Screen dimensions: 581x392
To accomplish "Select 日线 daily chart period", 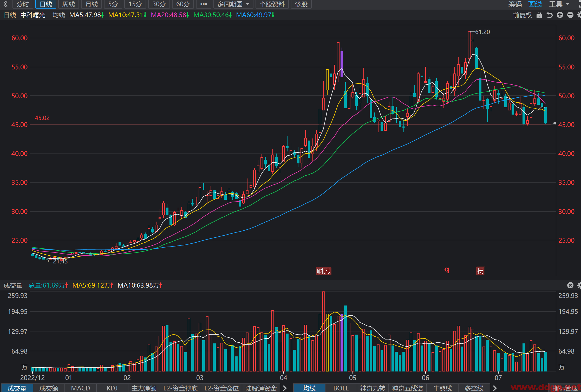I will click(46, 4).
